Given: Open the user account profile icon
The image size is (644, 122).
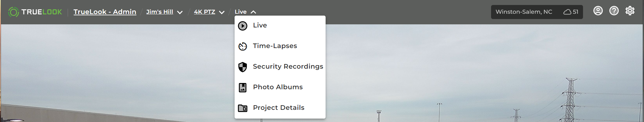Looking at the screenshot, I should 598,11.
